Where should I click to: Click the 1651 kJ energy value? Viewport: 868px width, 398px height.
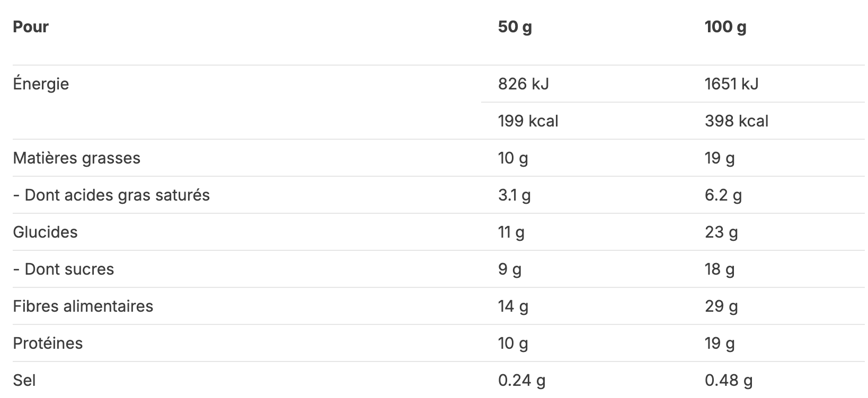[x=731, y=84]
